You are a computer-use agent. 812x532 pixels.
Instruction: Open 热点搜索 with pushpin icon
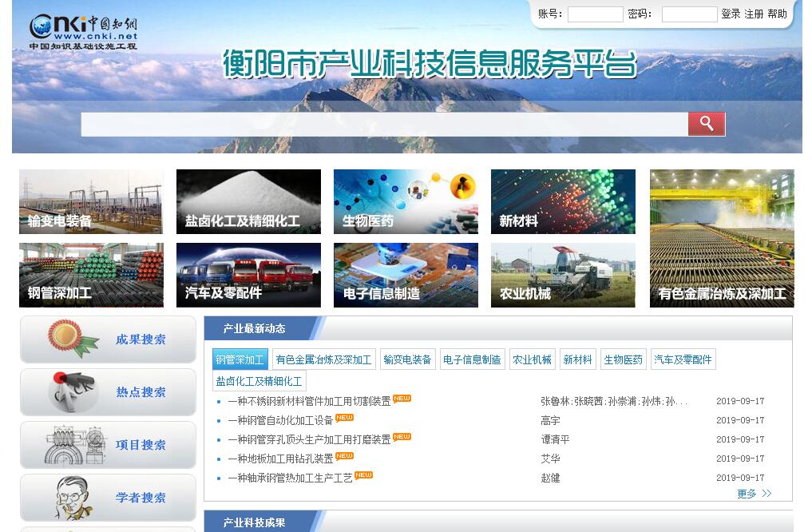point(108,392)
